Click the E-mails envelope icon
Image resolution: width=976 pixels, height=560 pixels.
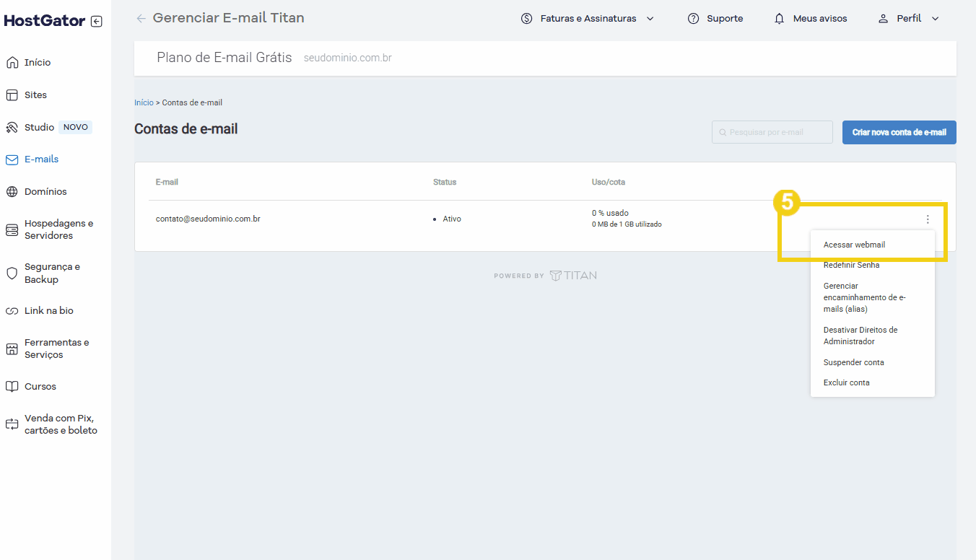(12, 159)
